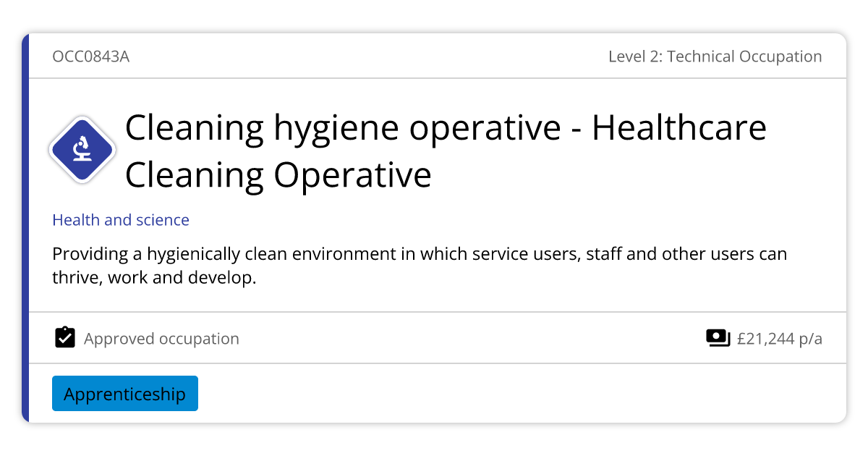Click the hygienically clean environment description text

pos(420,266)
